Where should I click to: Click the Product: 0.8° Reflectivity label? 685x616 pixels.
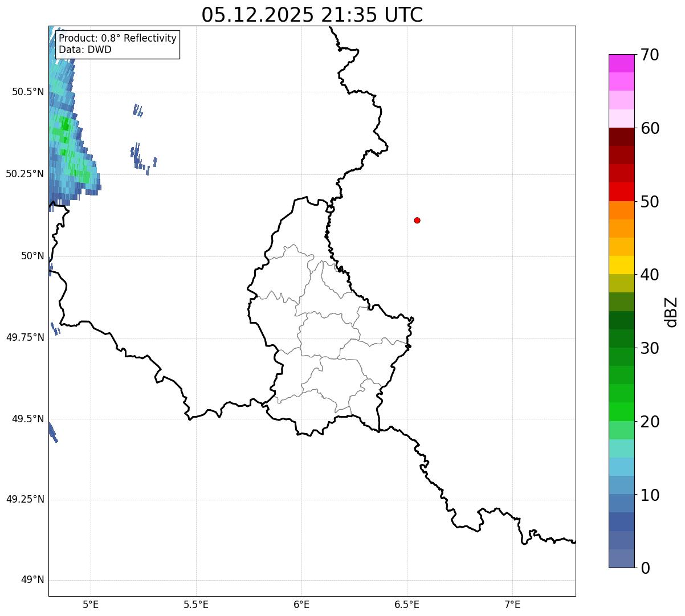[118, 38]
